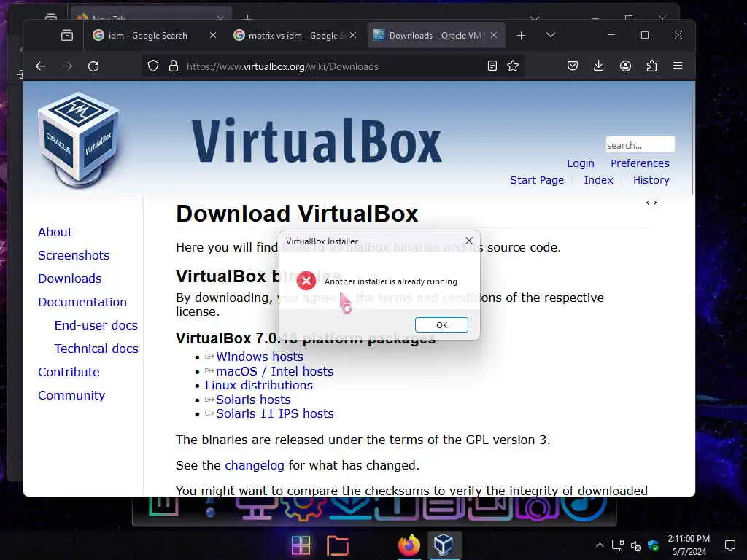This screenshot has width=747, height=560.
Task: Select the Downloads – Oracle VM tab
Action: tap(435, 36)
